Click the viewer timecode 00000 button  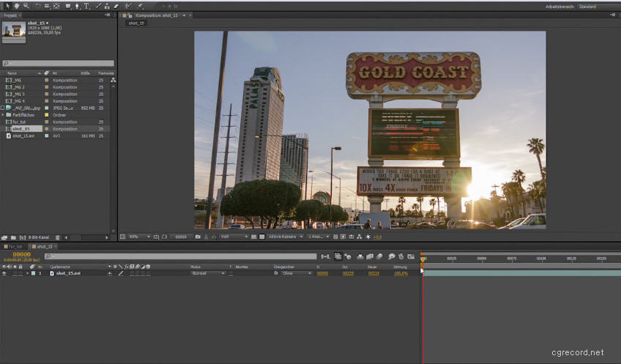[x=181, y=237]
